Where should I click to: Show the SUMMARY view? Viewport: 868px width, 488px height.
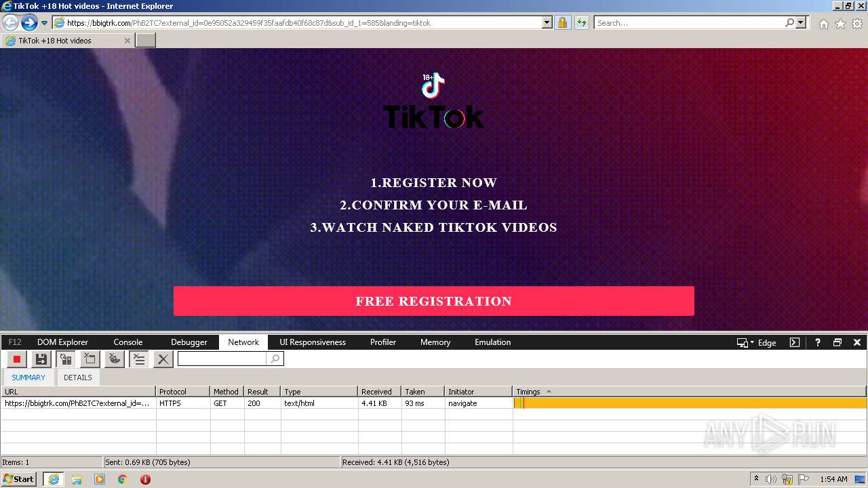click(28, 378)
